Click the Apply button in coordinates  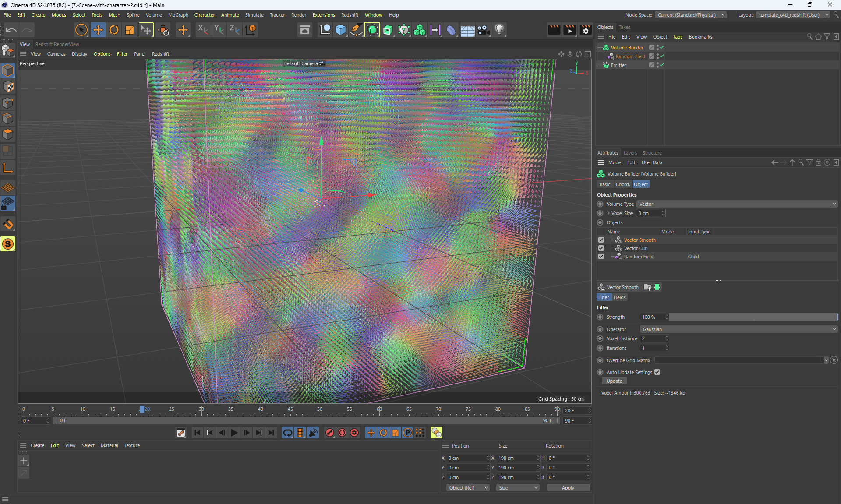point(568,488)
